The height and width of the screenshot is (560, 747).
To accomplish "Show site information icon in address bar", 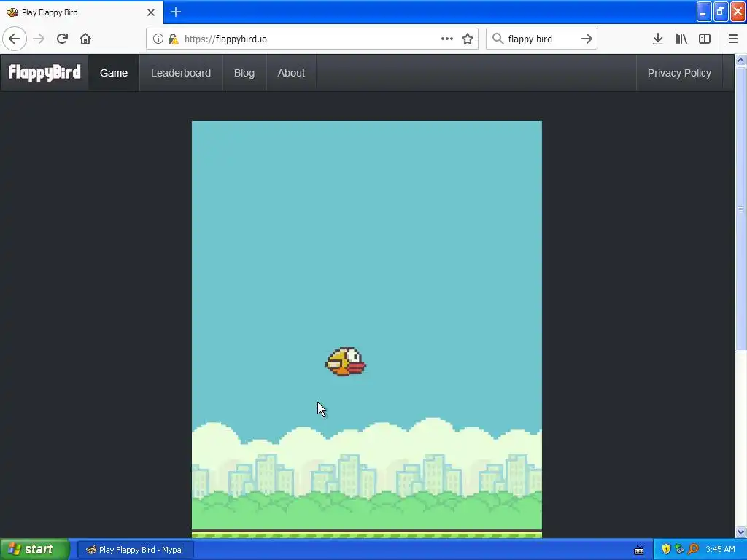I will pyautogui.click(x=158, y=39).
